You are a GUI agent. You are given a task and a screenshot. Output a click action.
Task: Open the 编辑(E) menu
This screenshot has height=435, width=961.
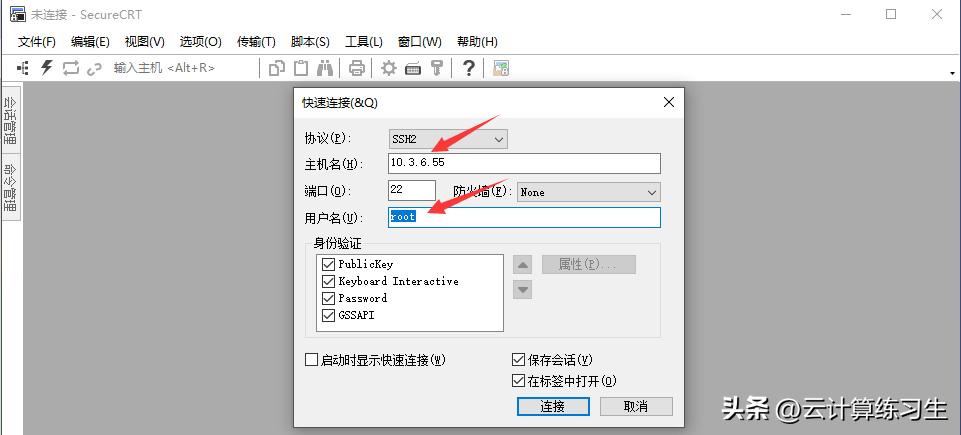[90, 42]
